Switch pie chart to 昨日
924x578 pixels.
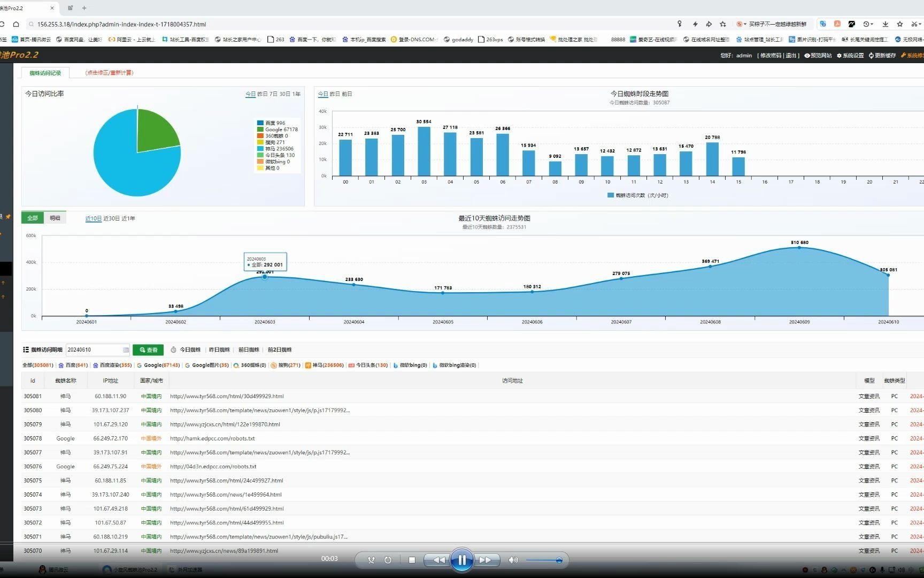click(x=262, y=94)
